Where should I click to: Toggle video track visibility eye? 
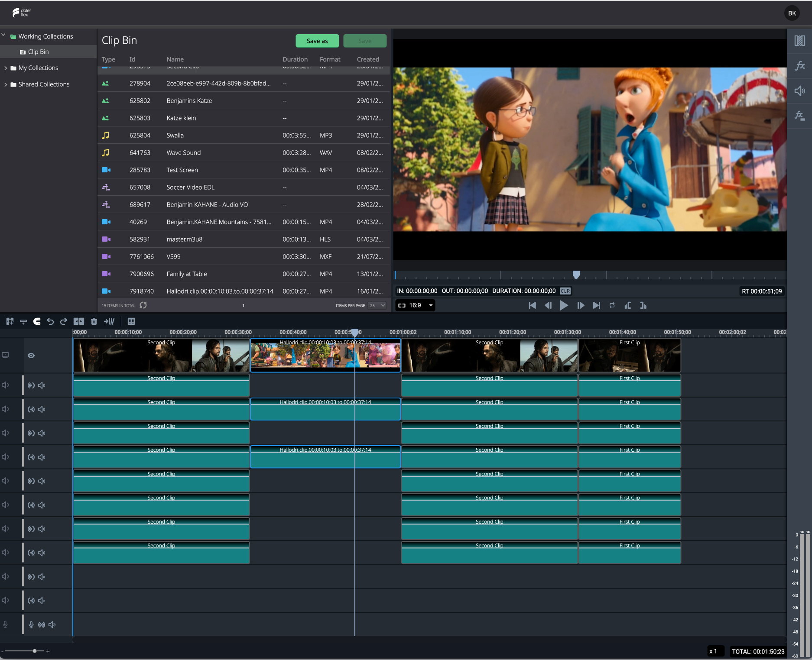31,356
